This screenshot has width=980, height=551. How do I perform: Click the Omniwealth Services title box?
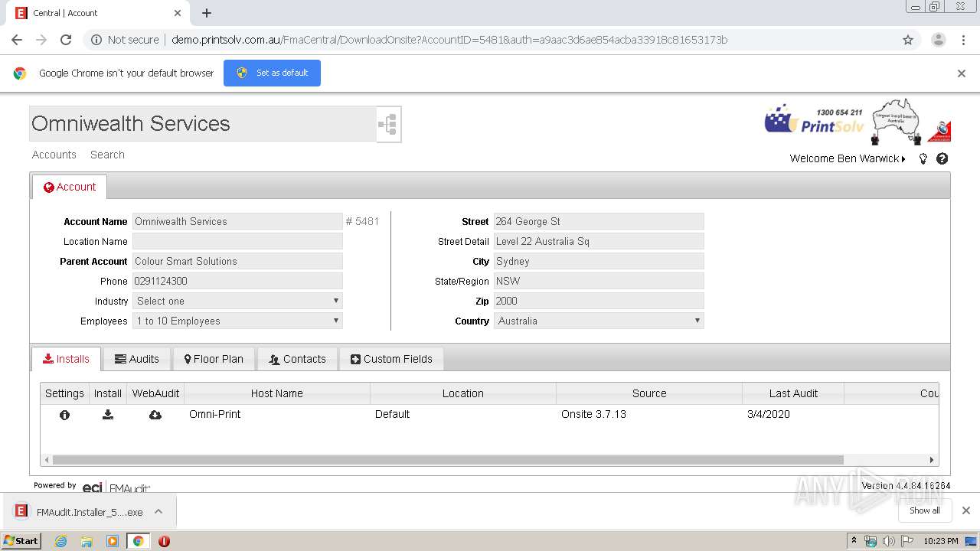[x=203, y=124]
